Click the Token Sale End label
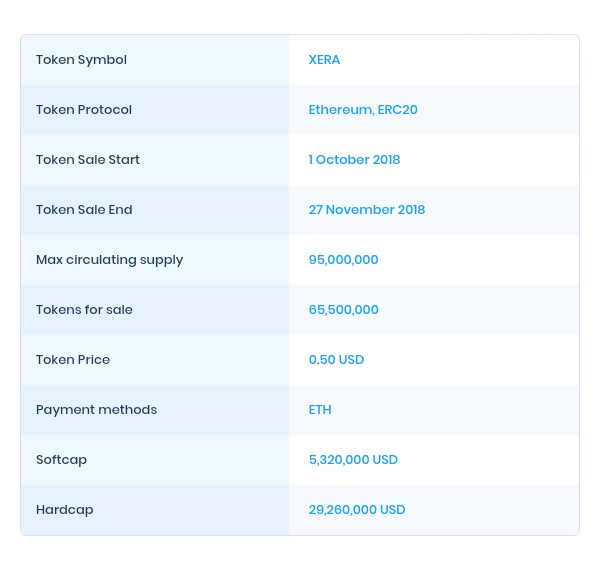 (84, 210)
